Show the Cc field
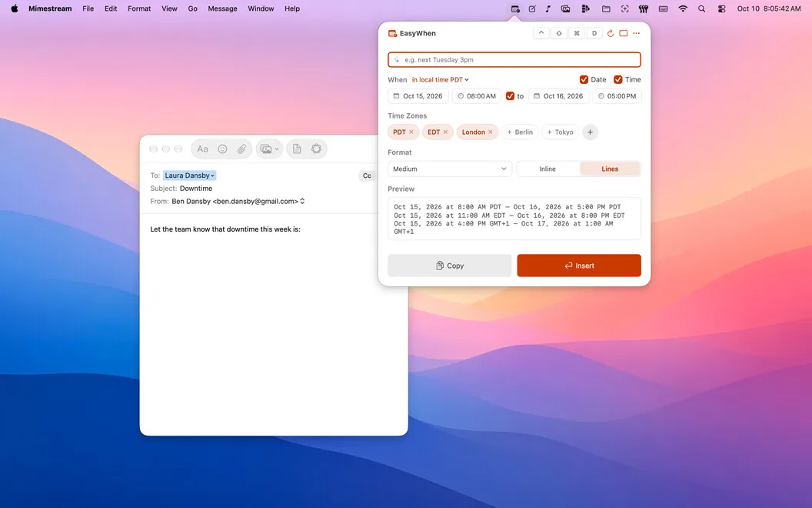812x508 pixels. [x=367, y=175]
